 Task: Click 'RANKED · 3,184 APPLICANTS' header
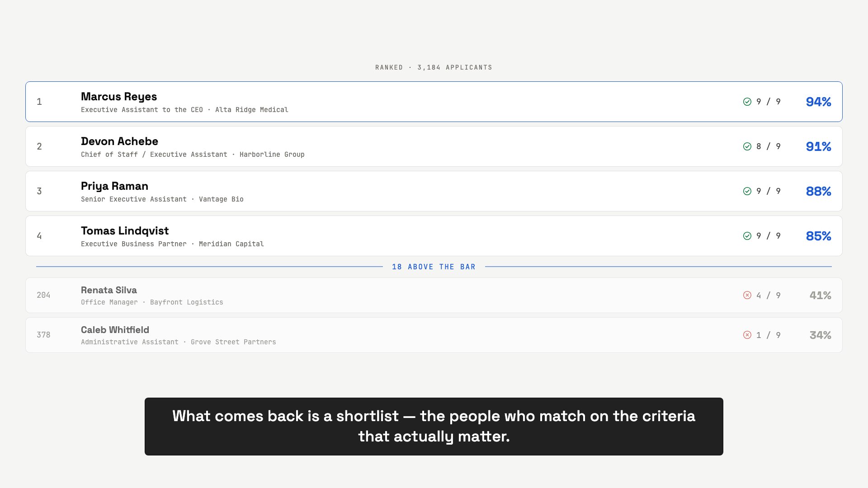pos(434,67)
